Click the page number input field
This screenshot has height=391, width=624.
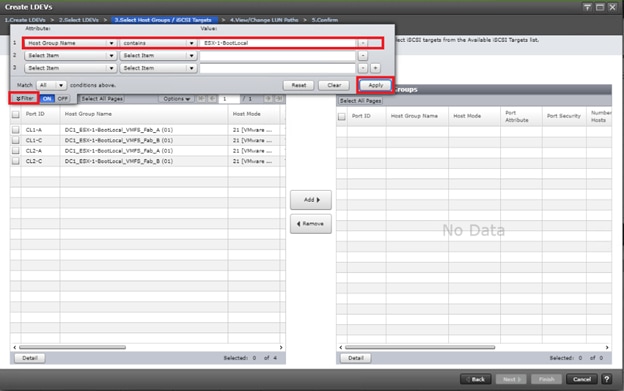[x=229, y=99]
